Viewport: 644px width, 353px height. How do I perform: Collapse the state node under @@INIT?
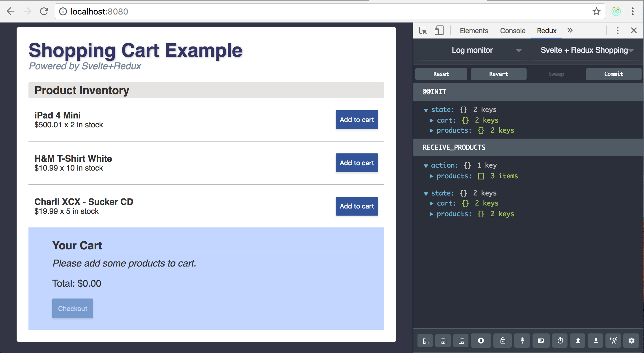point(426,110)
